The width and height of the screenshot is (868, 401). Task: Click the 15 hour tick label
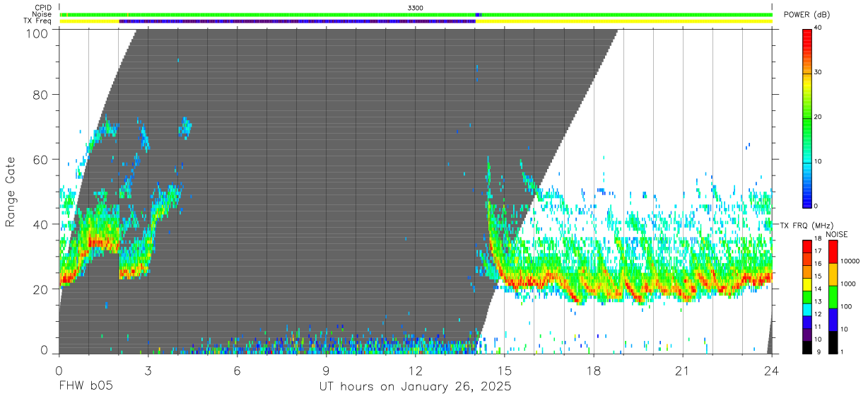pos(505,371)
